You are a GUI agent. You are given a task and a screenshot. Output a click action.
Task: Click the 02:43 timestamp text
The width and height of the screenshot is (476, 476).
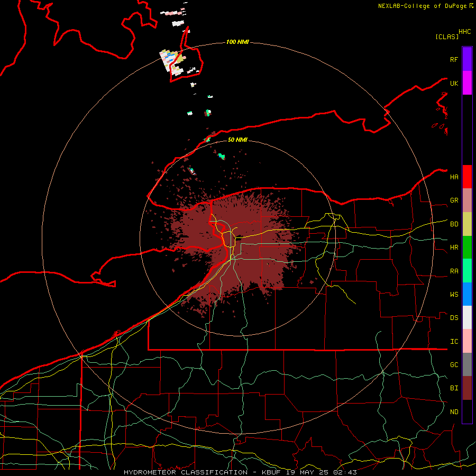(345, 472)
